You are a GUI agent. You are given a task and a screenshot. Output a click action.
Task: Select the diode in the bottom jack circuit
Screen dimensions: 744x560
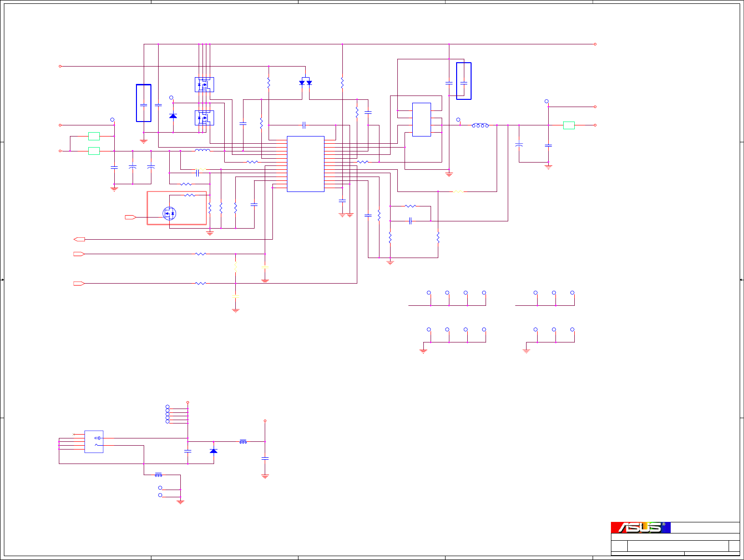(x=214, y=451)
